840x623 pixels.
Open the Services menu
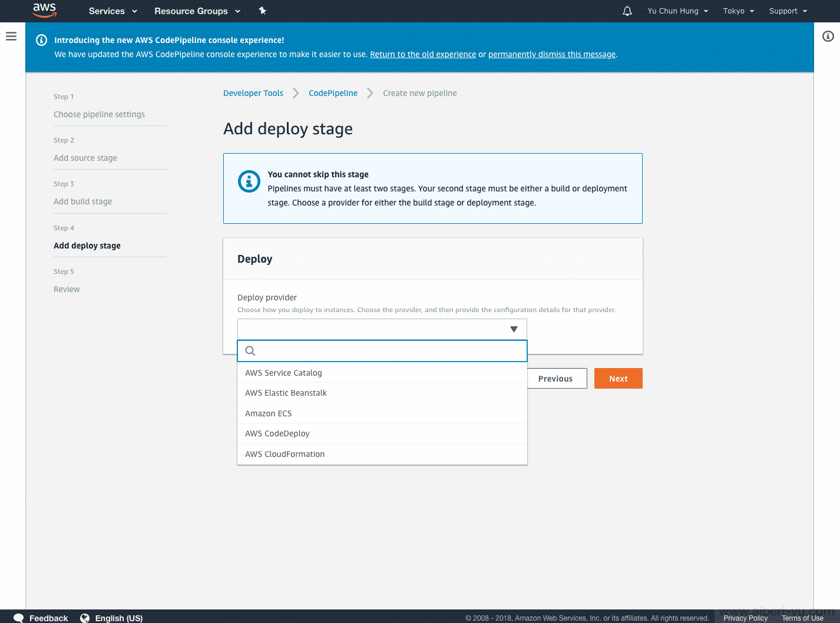click(113, 11)
